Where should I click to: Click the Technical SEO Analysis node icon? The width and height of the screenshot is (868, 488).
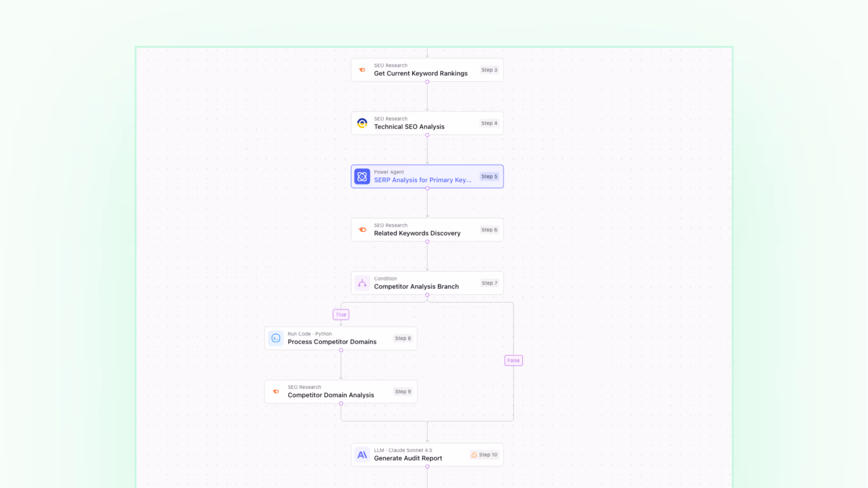point(362,123)
